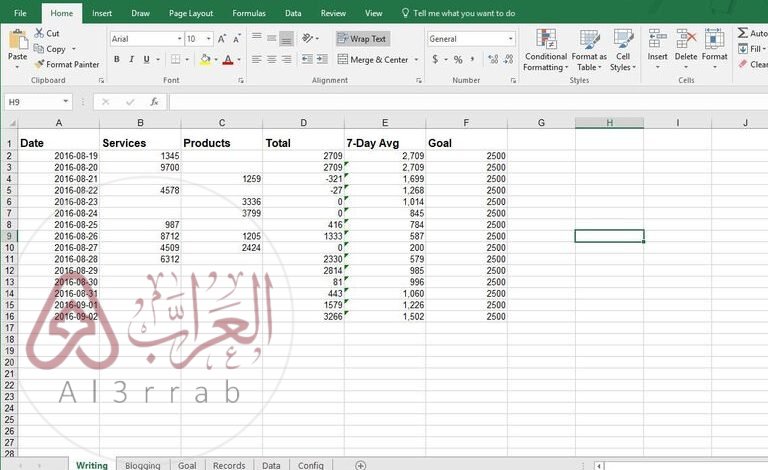This screenshot has height=470, width=768.
Task: Expand the General number format dropdown
Action: coord(510,39)
